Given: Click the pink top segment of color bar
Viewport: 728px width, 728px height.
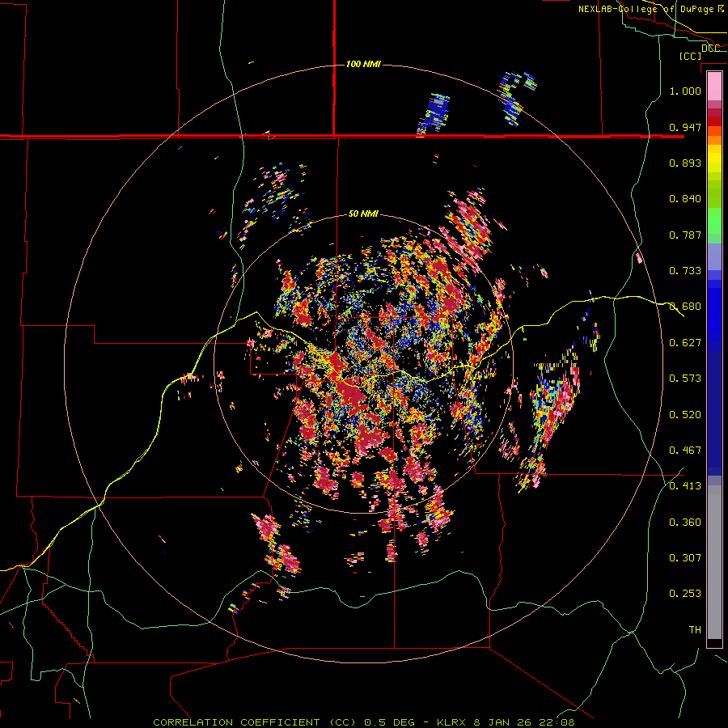Looking at the screenshot, I should 714,86.
